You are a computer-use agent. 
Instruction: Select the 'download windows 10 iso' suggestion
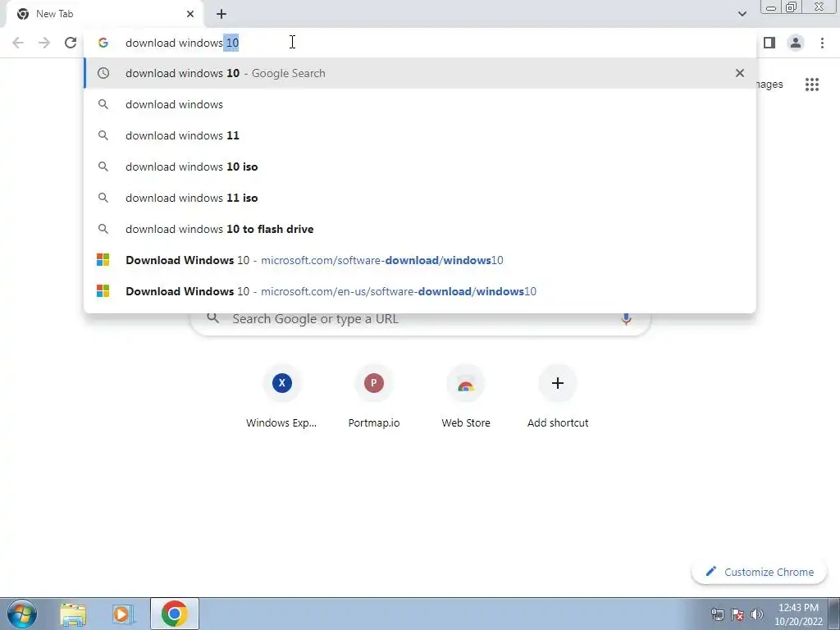[x=420, y=167]
